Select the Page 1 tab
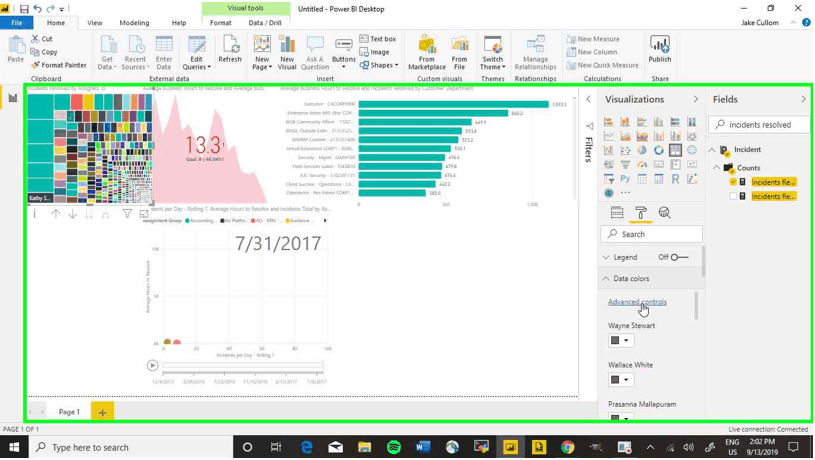 69,412
